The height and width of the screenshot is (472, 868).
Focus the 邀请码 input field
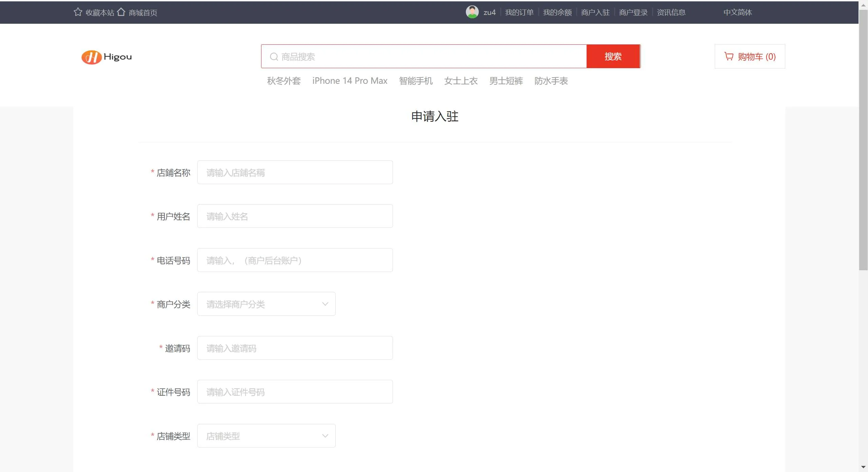tap(295, 348)
